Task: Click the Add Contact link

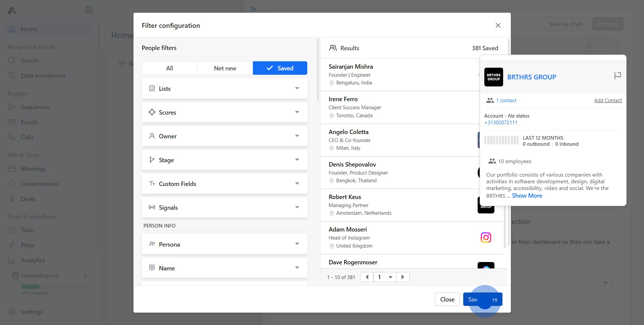Action: [x=608, y=100]
